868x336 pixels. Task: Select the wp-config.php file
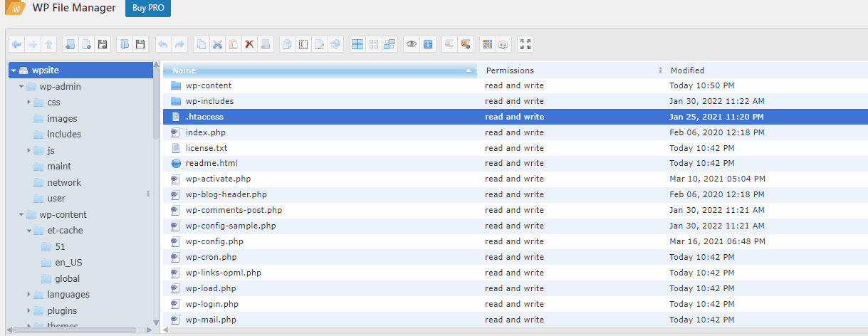click(516, 241)
